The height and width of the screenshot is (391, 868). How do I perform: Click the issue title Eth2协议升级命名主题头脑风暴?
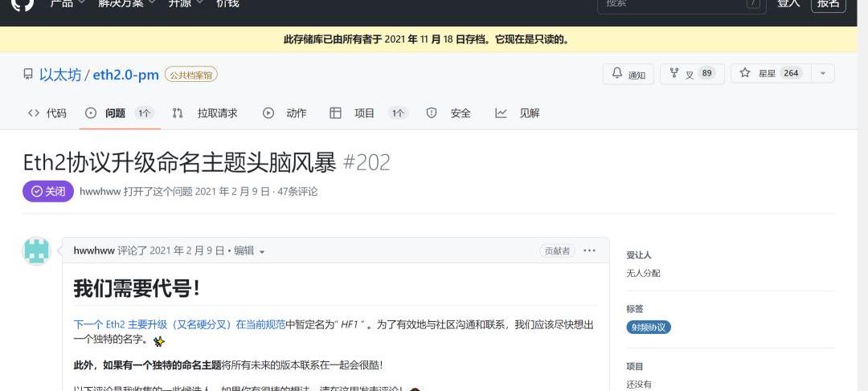point(179,163)
